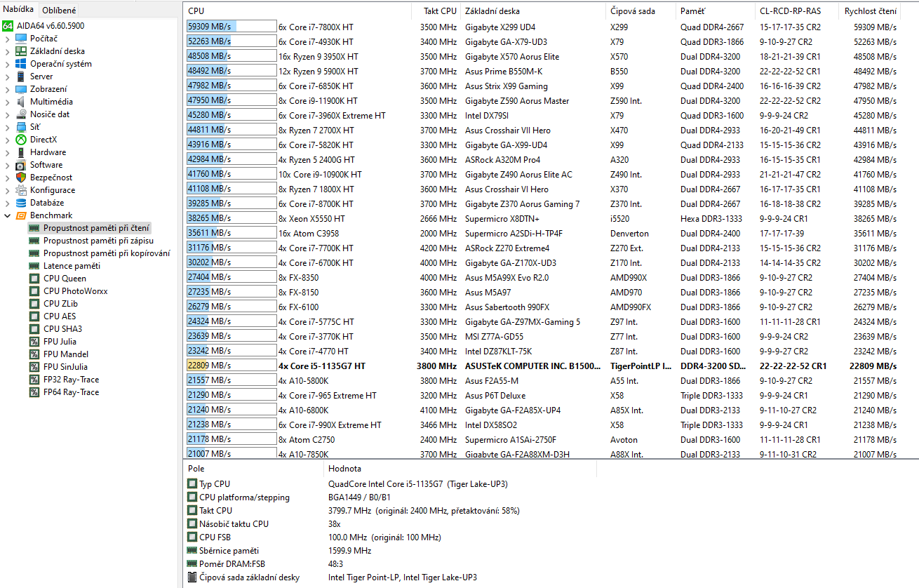Image resolution: width=919 pixels, height=588 pixels.
Task: Click the FPU Julia percent icon
Action: (34, 341)
